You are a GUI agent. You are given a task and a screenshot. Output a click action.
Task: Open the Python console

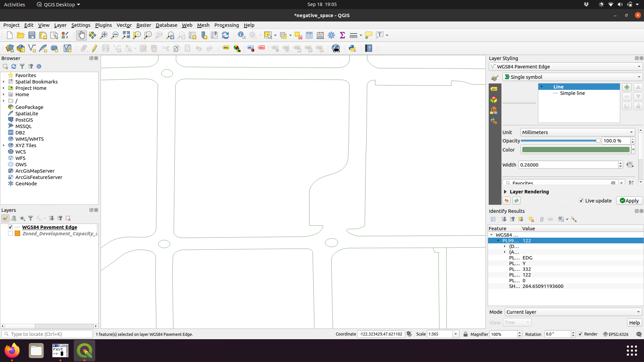352,48
